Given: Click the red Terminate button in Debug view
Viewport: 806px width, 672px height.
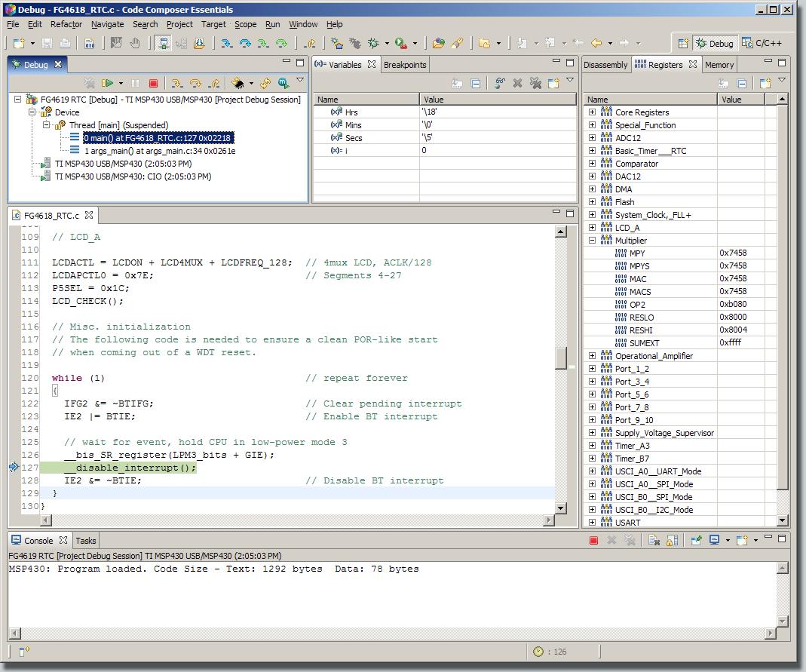Looking at the screenshot, I should tap(153, 84).
